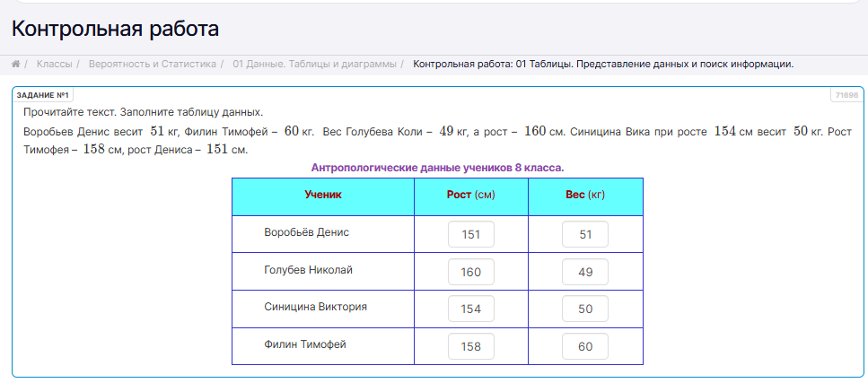
Task: Click the instruction Прочитайте текст. Заполните таблицу
Action: [x=144, y=112]
